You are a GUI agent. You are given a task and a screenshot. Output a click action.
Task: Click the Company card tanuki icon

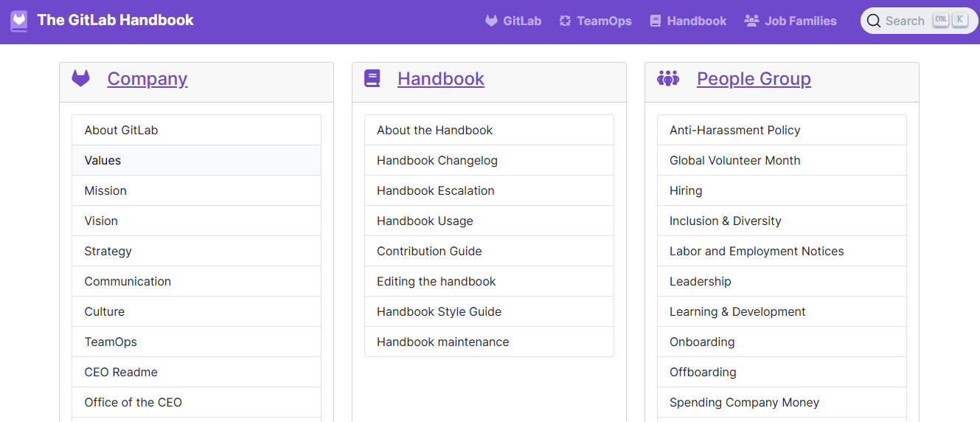click(x=80, y=78)
